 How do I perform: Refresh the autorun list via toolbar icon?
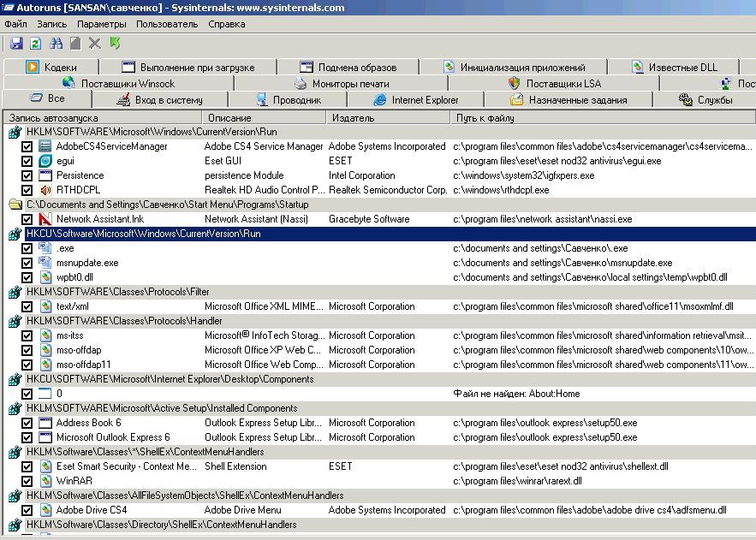coord(36,44)
